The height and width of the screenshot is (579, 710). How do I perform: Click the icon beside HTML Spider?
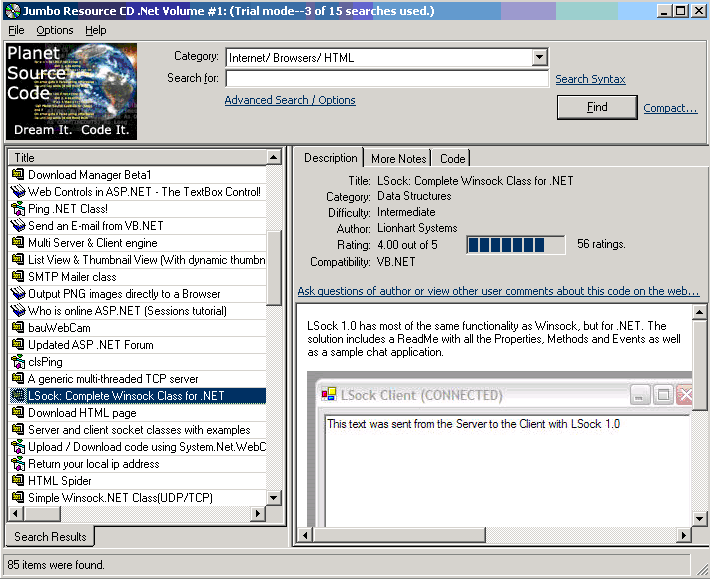(x=18, y=481)
